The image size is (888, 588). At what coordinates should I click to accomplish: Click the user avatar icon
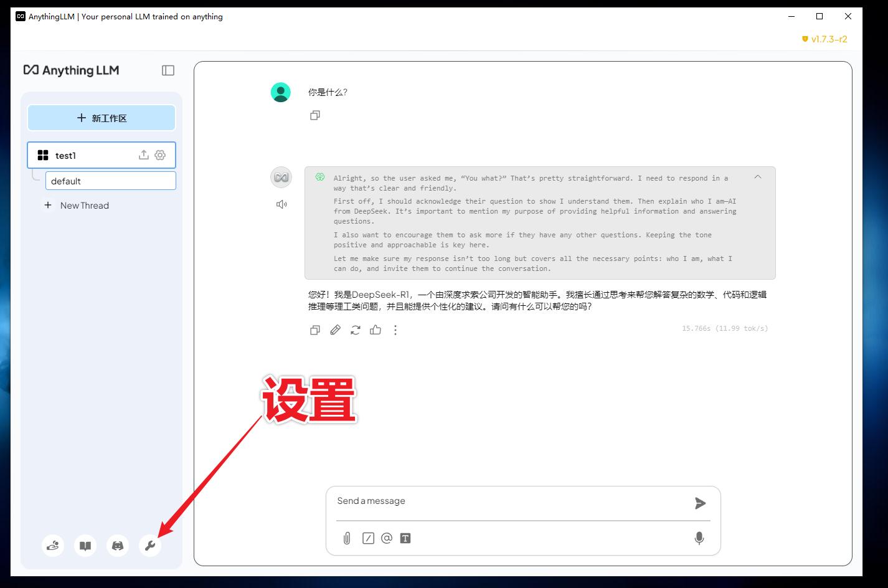point(281,92)
